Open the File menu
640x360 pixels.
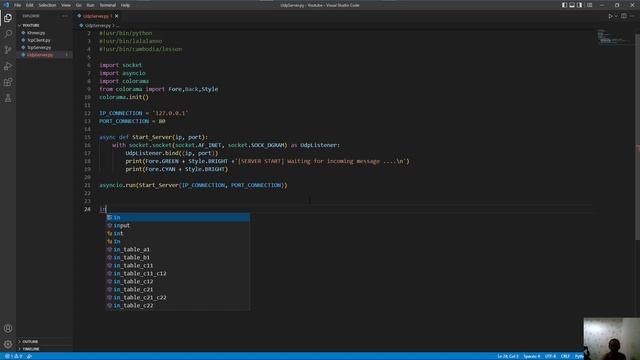(18, 5)
